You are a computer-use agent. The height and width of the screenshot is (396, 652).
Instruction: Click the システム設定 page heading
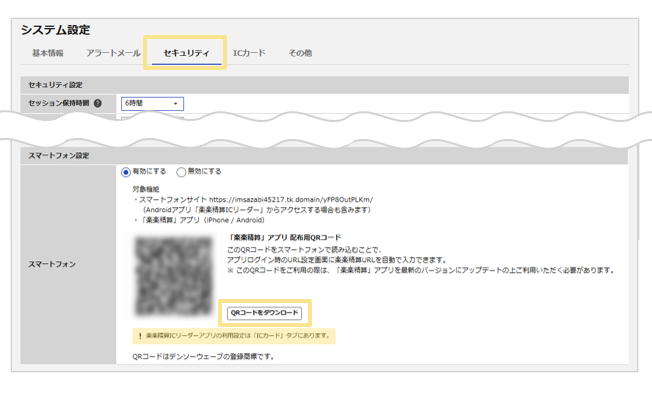coord(55,30)
